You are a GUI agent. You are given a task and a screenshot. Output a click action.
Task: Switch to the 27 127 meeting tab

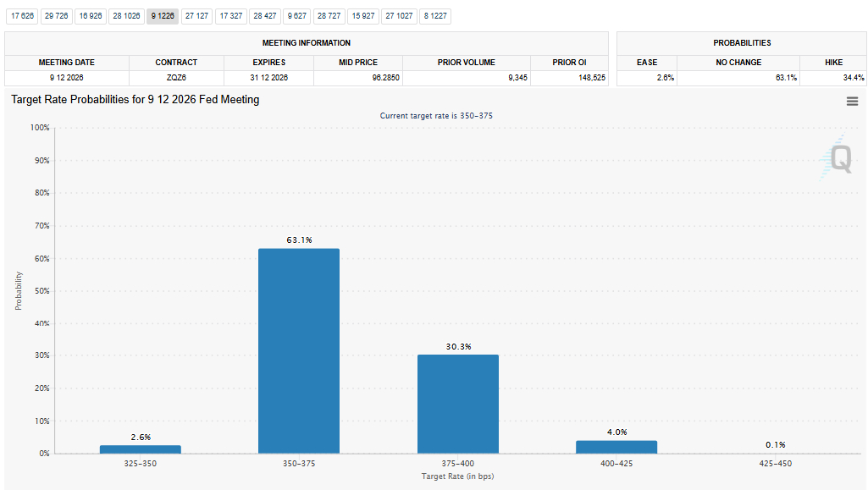click(196, 16)
